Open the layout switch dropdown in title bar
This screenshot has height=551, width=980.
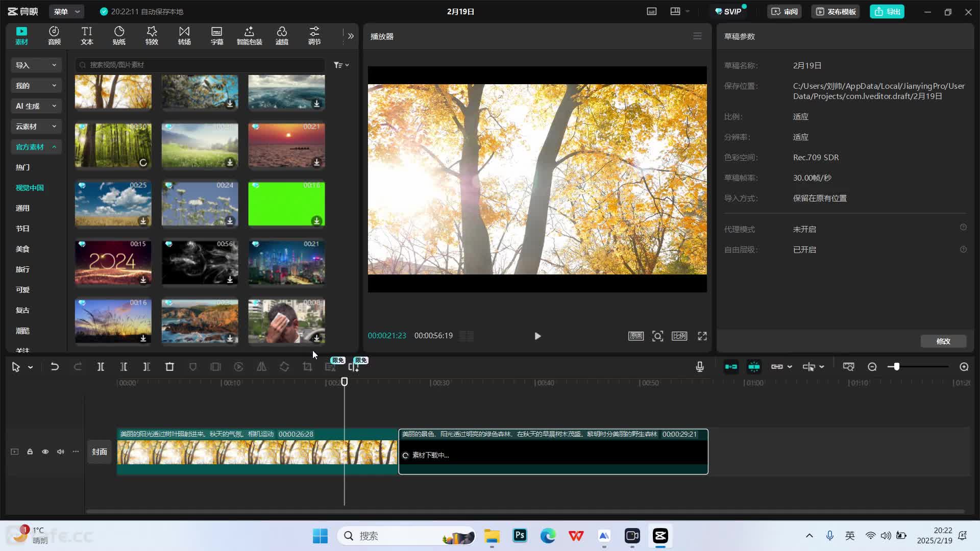click(x=679, y=11)
